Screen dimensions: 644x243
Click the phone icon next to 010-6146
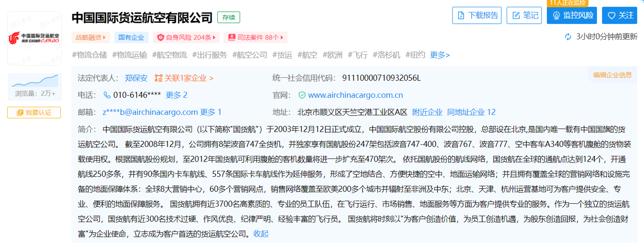pyautogui.click(x=107, y=95)
